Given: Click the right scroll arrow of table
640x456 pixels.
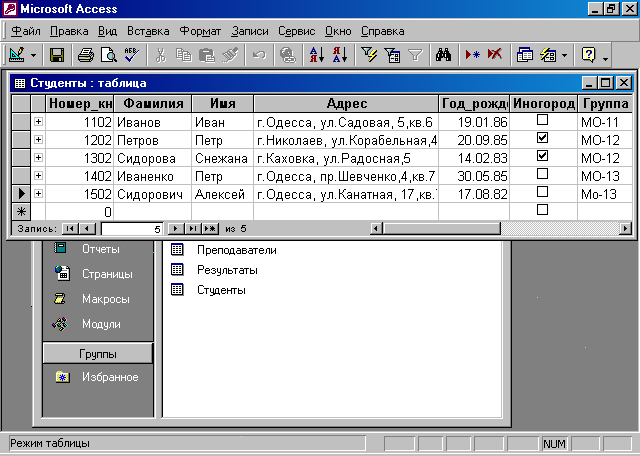Looking at the screenshot, I should [625, 229].
